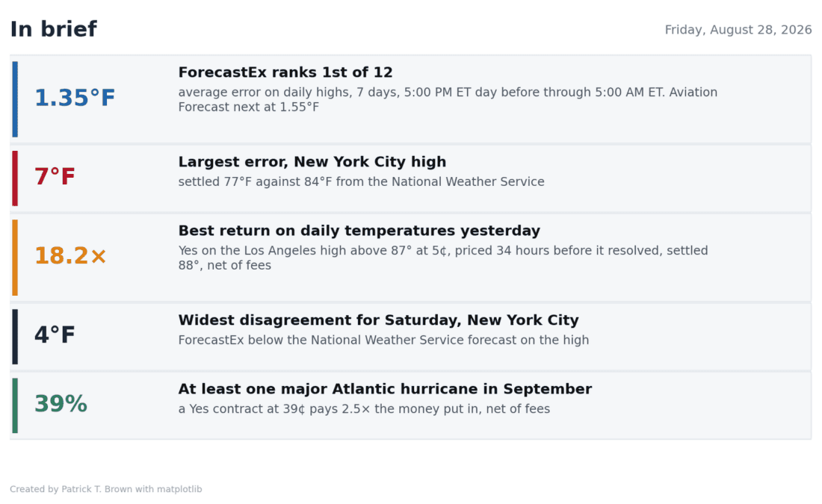The image size is (822, 504).
Task: Click the Yes contract at 39¢ description
Action: [364, 408]
